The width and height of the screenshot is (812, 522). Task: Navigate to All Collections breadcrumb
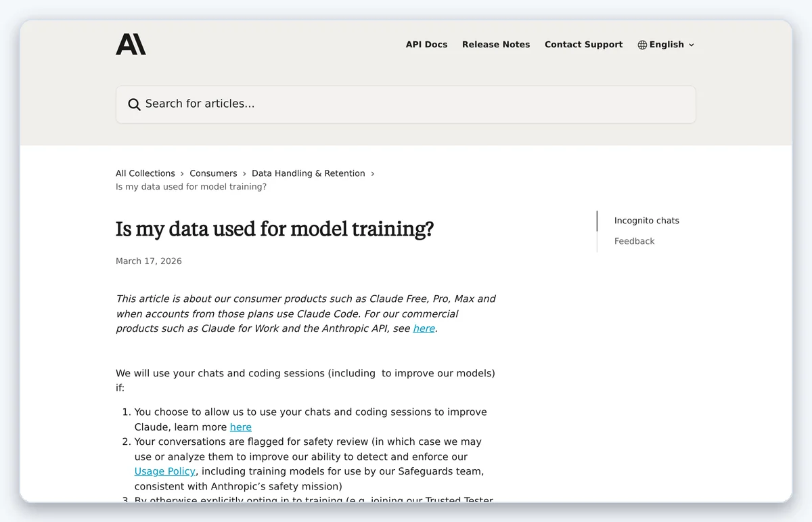point(145,173)
